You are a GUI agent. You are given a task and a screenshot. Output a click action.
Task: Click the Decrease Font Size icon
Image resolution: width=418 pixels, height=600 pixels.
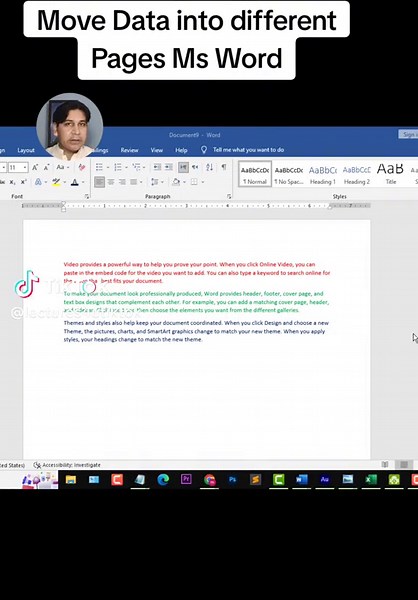[x=47, y=167]
